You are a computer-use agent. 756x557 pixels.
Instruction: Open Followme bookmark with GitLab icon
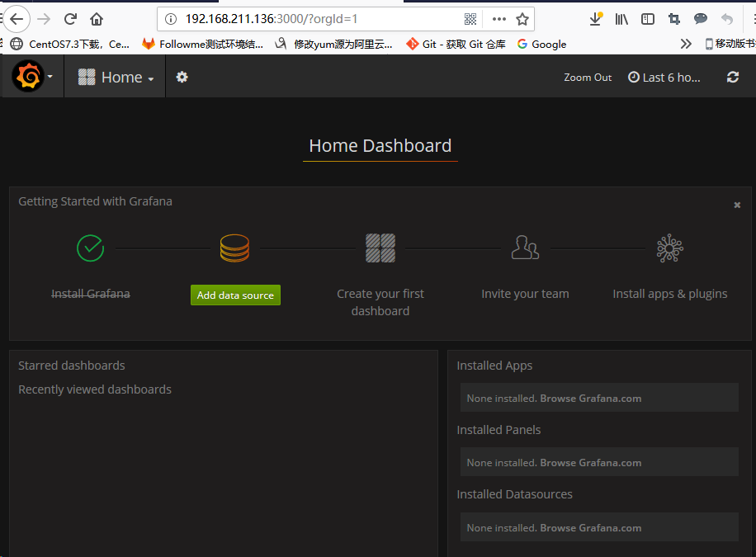pos(202,45)
